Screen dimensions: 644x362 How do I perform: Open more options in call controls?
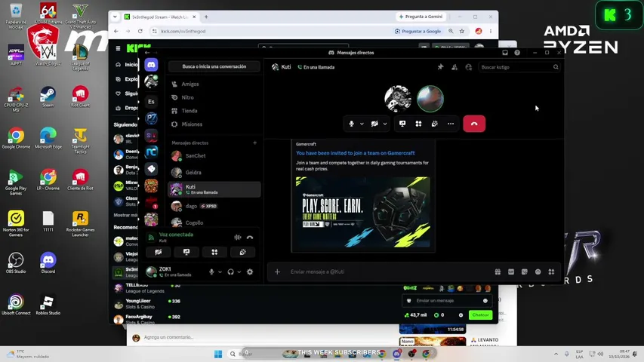(x=451, y=124)
